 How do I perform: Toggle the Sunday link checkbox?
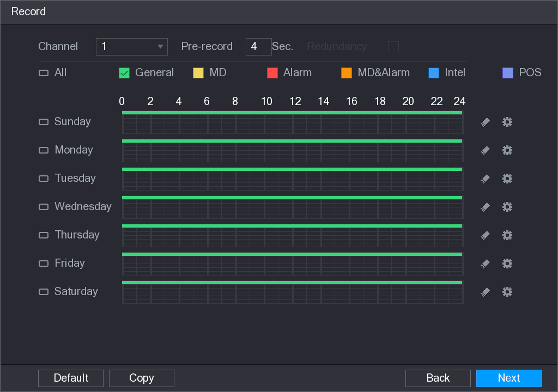click(x=44, y=122)
